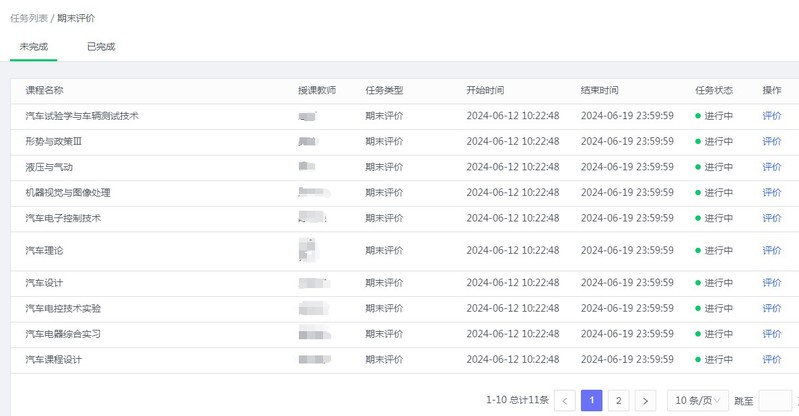Image resolution: width=799 pixels, height=416 pixels.
Task: Switch to the 已完成 tab
Action: [101, 46]
